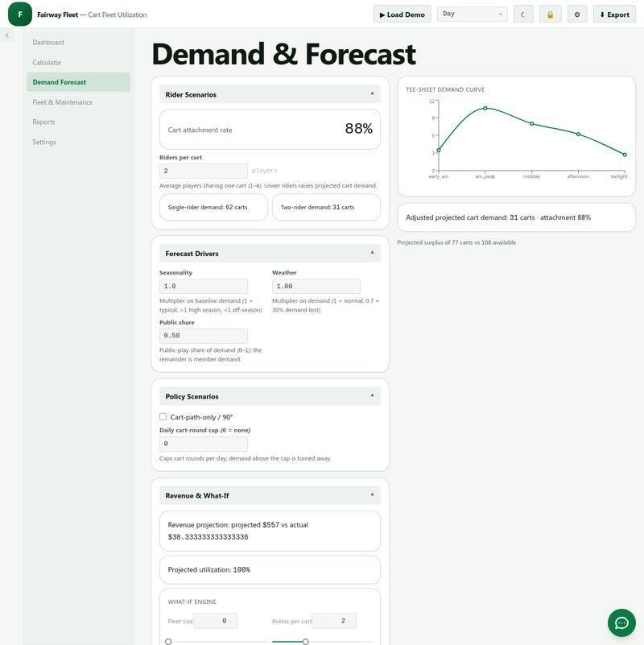Click the Revenue projection text card
This screenshot has width=644, height=645.
point(270,531)
